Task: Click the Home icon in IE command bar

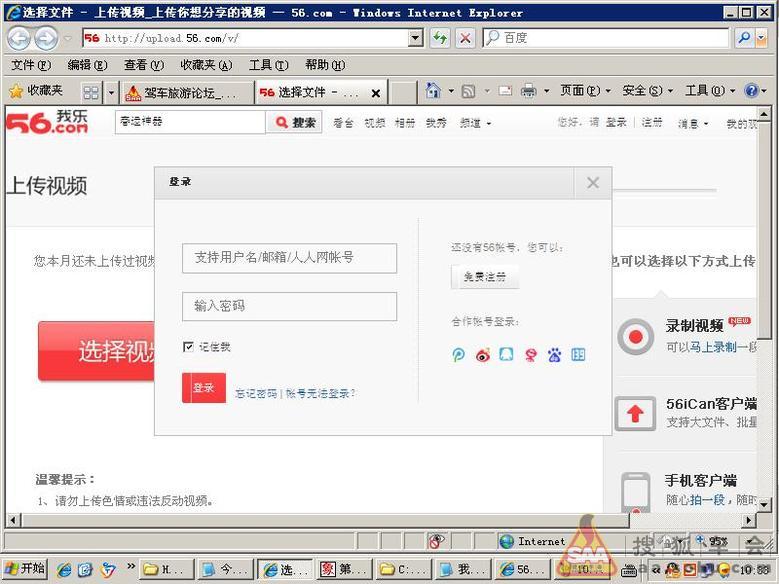Action: pyautogui.click(x=433, y=91)
